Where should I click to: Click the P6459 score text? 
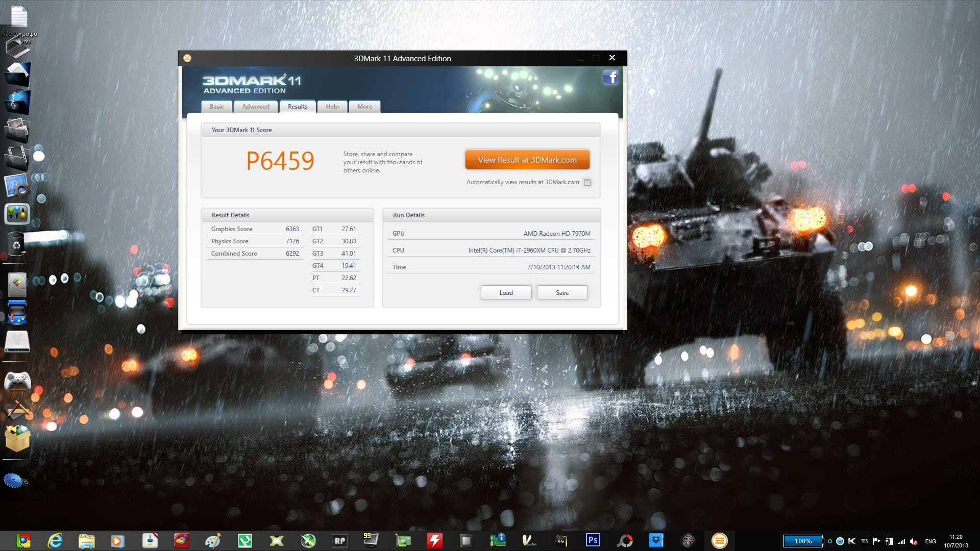(x=280, y=161)
